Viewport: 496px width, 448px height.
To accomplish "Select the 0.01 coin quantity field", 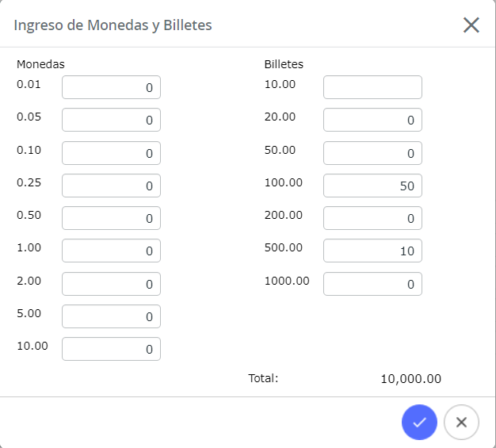I will click(112, 87).
